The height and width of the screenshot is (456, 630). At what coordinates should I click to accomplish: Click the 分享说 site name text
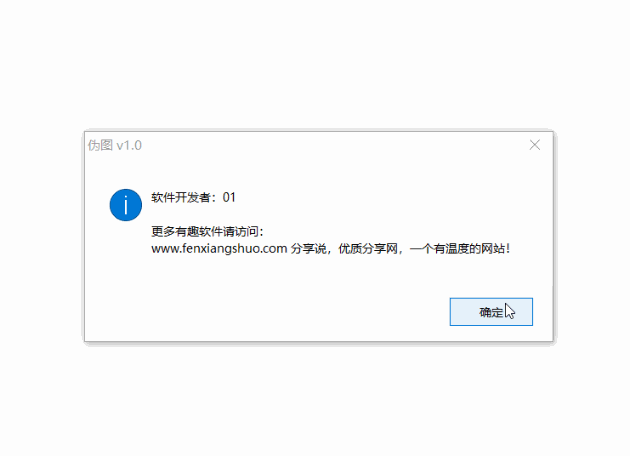(309, 249)
